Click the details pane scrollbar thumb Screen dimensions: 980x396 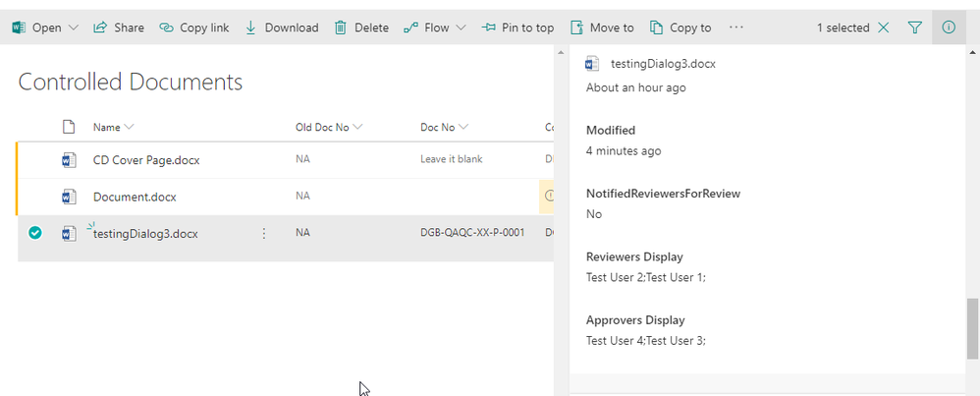tap(972, 328)
